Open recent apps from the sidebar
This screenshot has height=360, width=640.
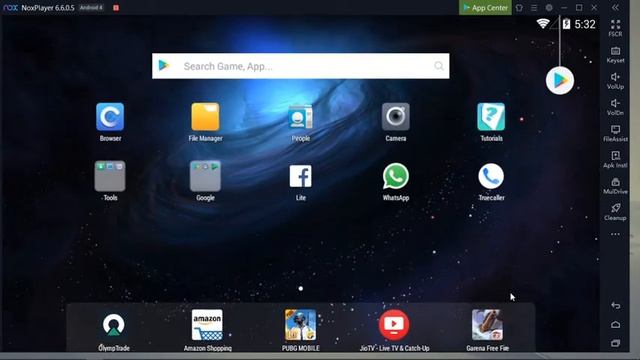pyautogui.click(x=616, y=343)
